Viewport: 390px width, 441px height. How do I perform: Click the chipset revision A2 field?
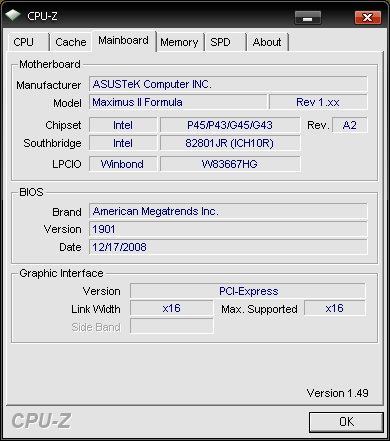pyautogui.click(x=350, y=125)
